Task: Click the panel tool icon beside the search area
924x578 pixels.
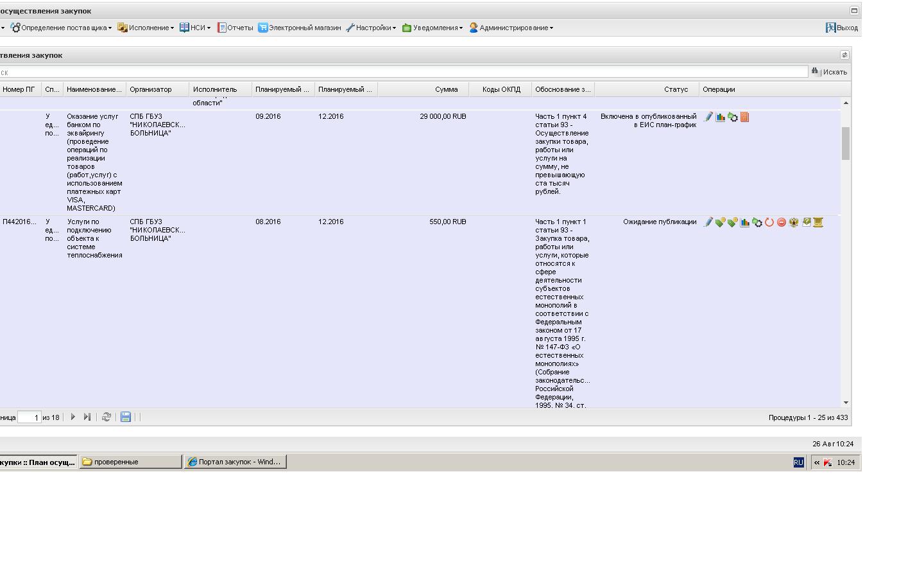Action: coord(844,55)
